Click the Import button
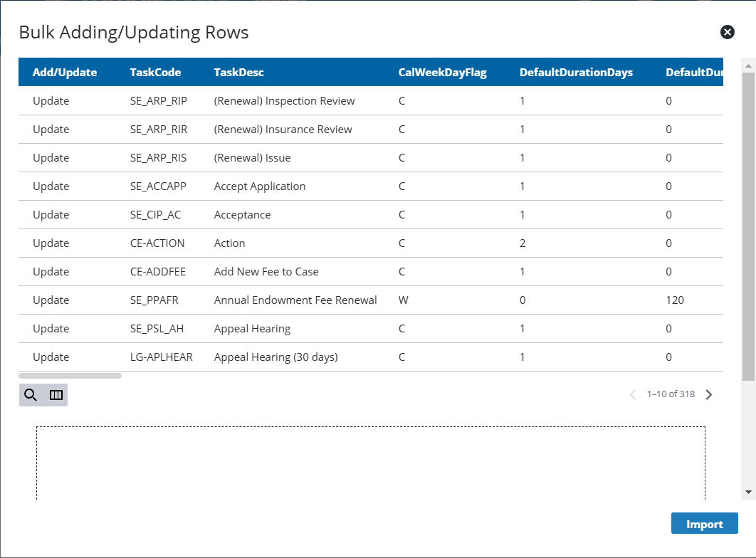The image size is (756, 558). tap(704, 524)
